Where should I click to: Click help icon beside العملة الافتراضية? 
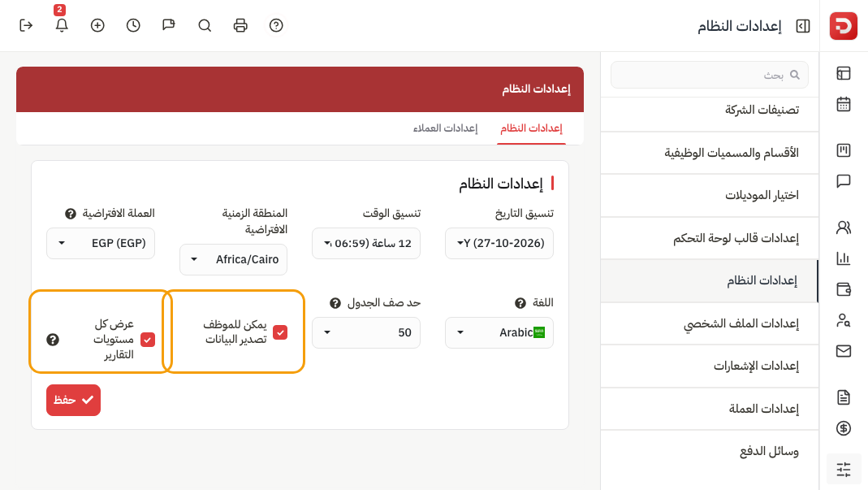point(71,214)
